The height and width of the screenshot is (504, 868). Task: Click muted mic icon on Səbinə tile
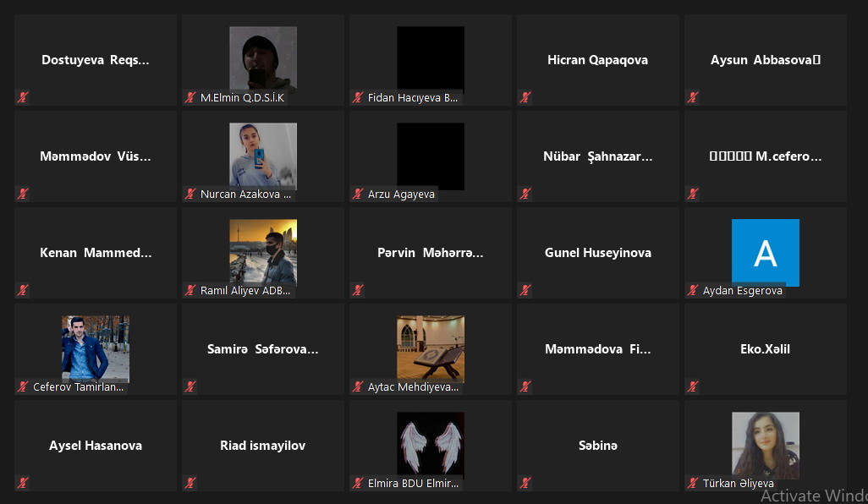click(x=525, y=483)
